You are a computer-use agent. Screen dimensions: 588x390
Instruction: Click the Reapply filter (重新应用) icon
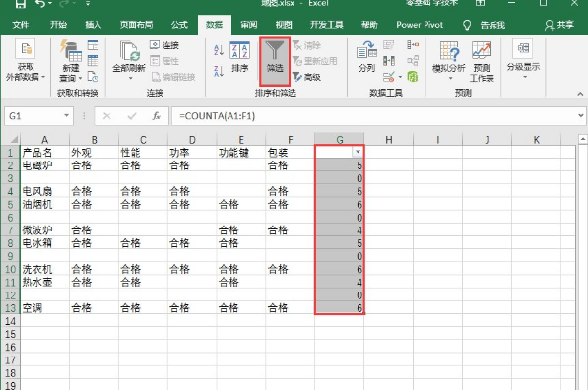pos(314,61)
